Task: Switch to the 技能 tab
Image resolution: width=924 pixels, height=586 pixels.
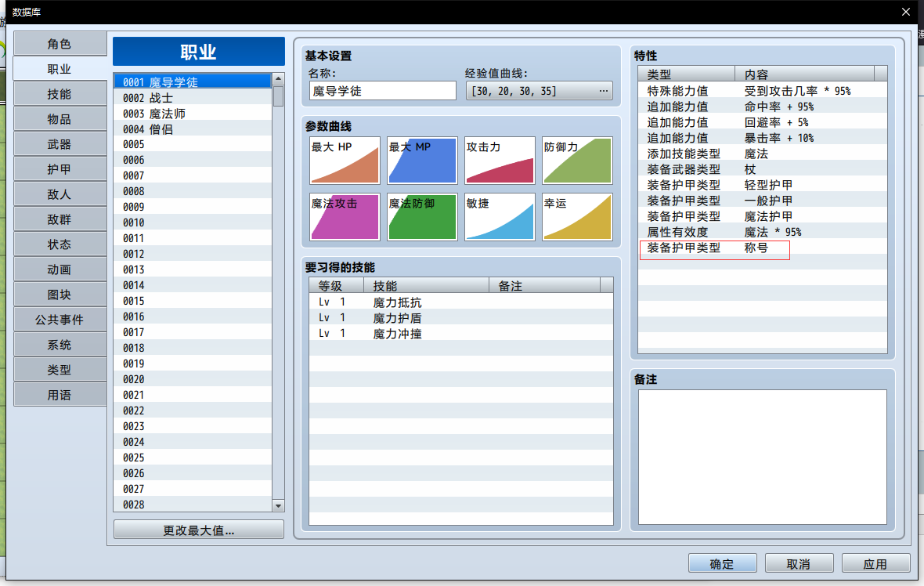Action: [60, 94]
